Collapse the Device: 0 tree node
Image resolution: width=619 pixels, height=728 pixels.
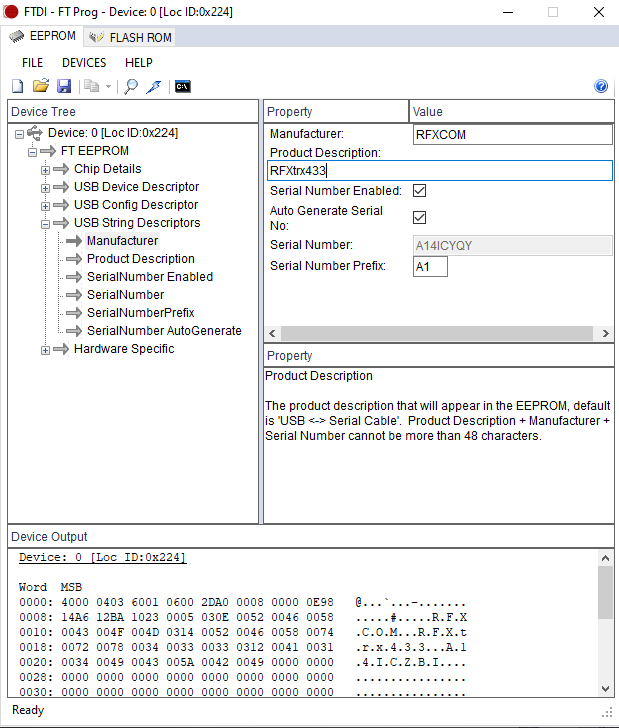[19, 134]
